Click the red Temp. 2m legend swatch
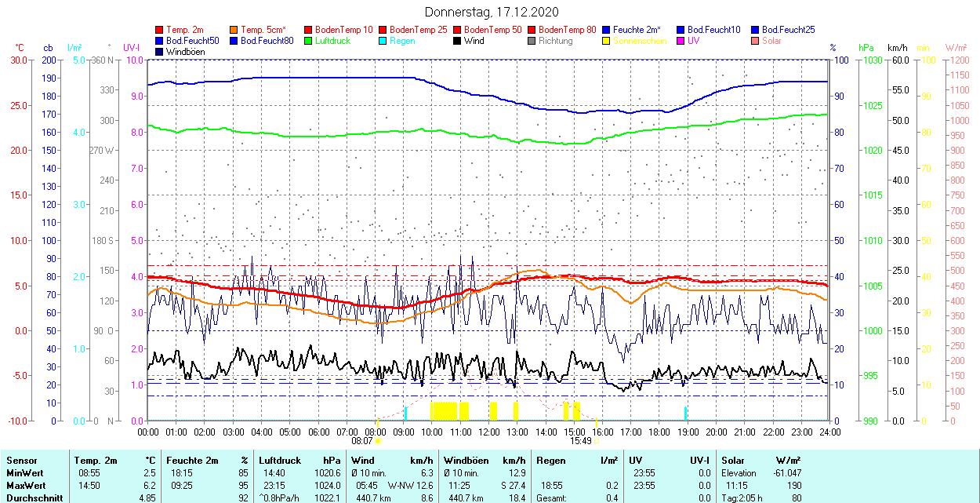980x503 pixels. (160, 30)
